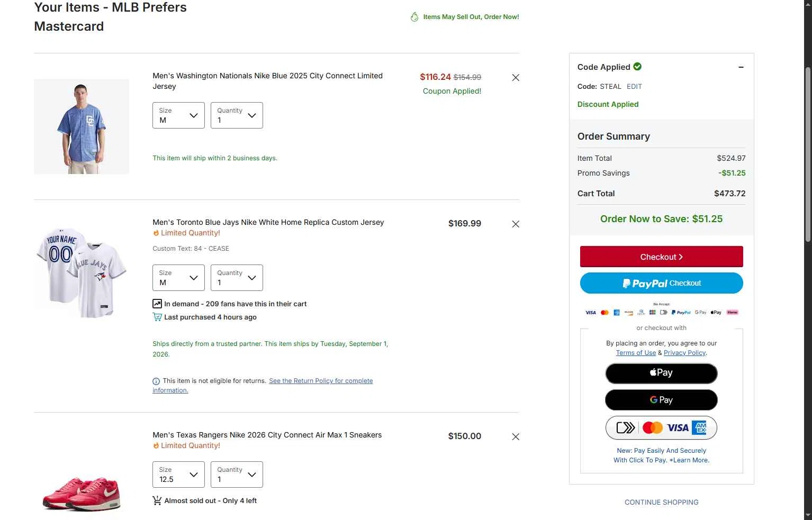Remove the Toronto Blue Jays jersey item
This screenshot has width=812, height=520.
(516, 224)
